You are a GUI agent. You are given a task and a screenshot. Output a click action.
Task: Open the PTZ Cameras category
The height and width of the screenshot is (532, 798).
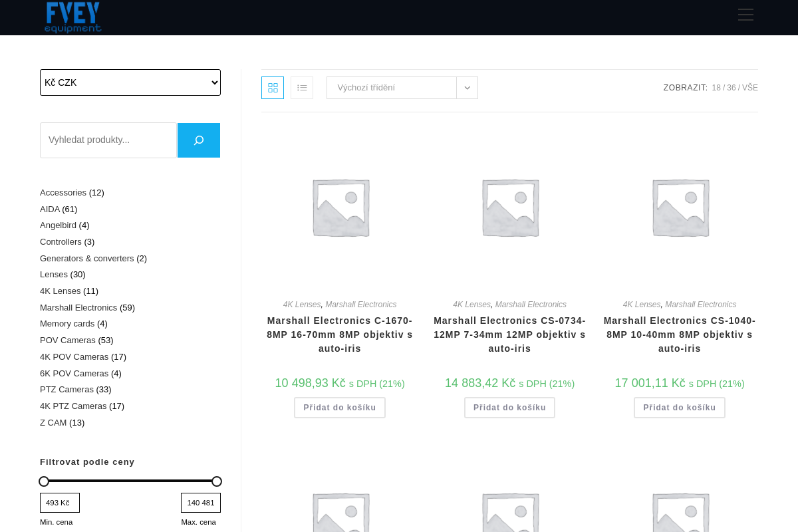[66, 390]
